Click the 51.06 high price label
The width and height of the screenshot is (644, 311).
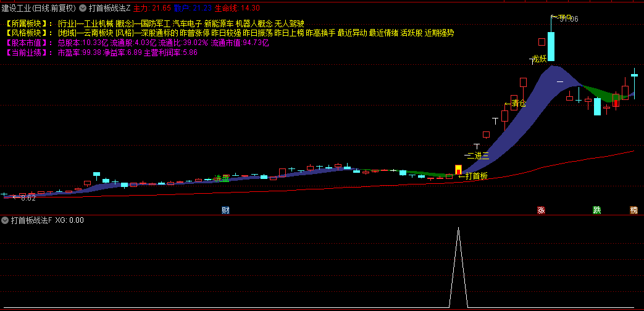[x=569, y=19]
